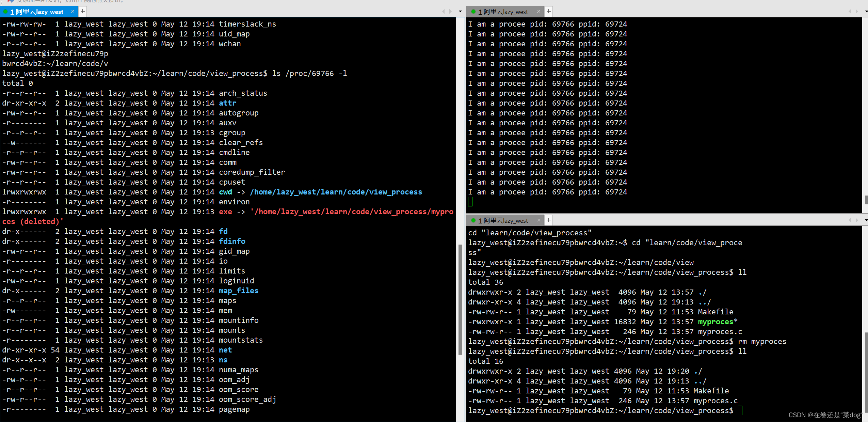Click the 'coredump_filter' file entry
Viewport: 868px width, 422px height.
coord(252,172)
